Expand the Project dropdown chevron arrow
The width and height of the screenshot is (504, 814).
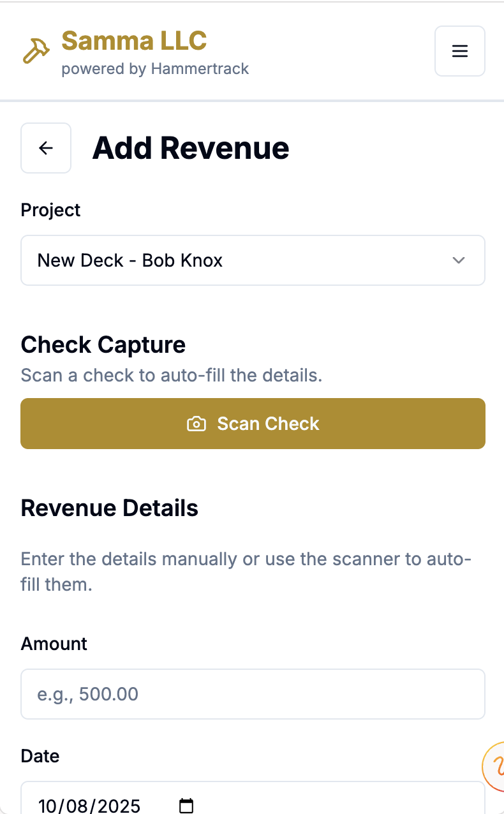458,260
